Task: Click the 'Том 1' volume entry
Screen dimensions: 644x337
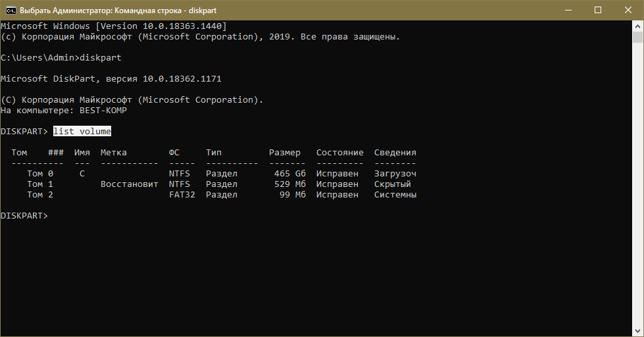Action: [40, 184]
